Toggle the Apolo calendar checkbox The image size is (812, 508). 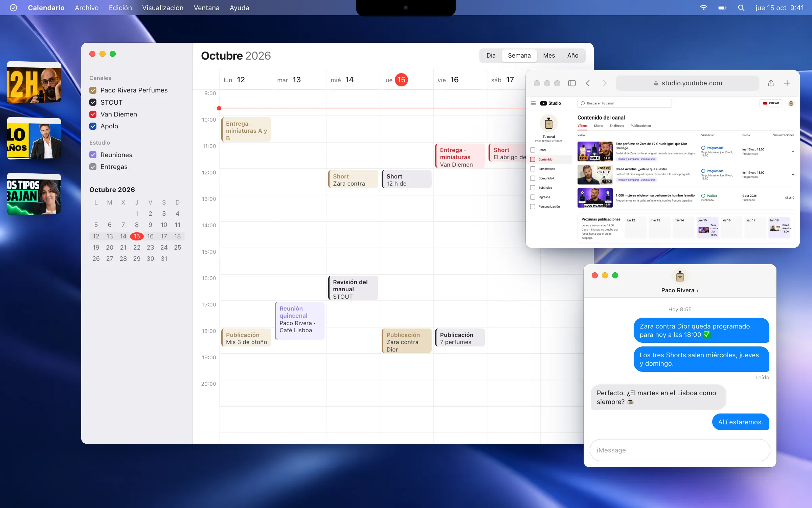[93, 126]
